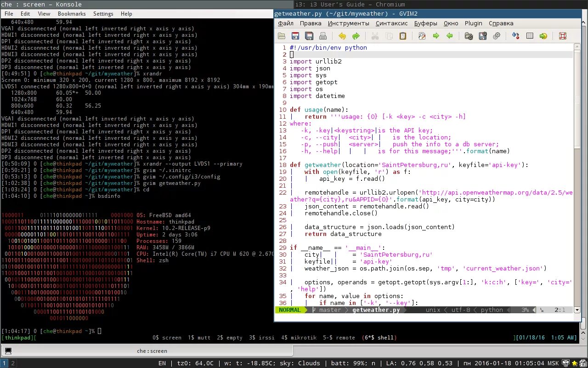588x368 pixels.
Task: Click the Konsole scrollbar down chevron
Action: (583, 339)
